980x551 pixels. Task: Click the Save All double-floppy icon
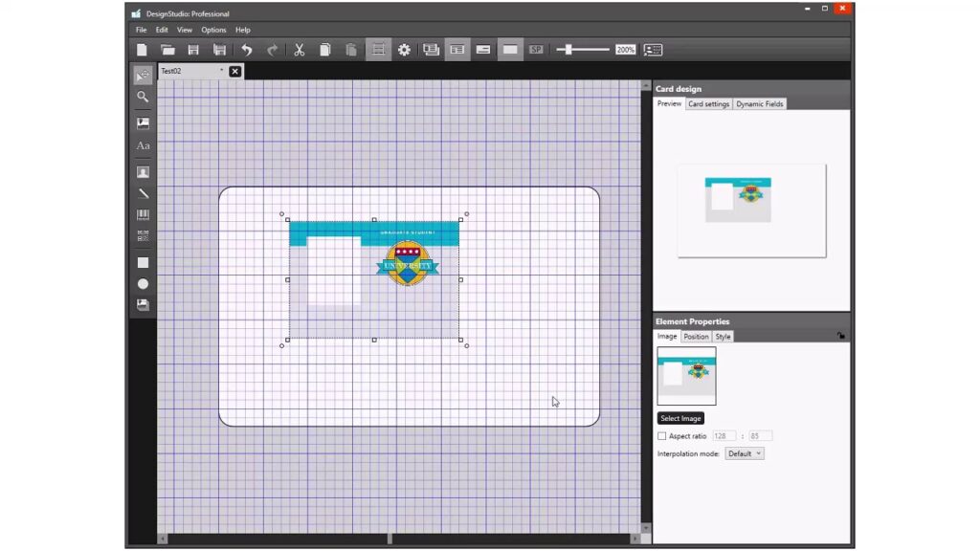219,50
